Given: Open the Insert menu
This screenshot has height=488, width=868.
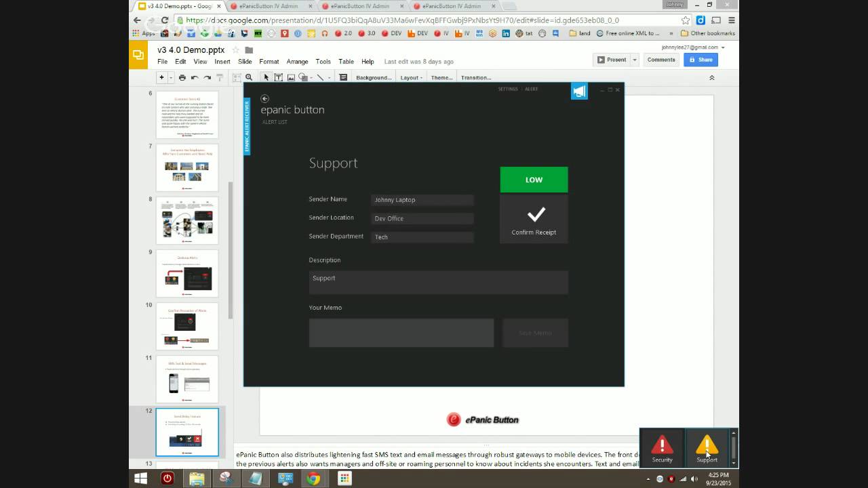Looking at the screenshot, I should (222, 62).
